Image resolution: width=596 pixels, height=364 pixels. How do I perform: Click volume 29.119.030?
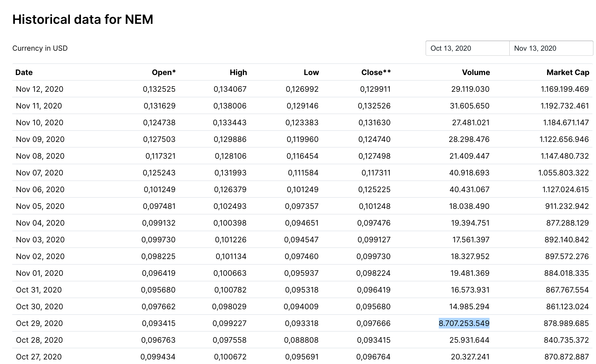pos(470,89)
